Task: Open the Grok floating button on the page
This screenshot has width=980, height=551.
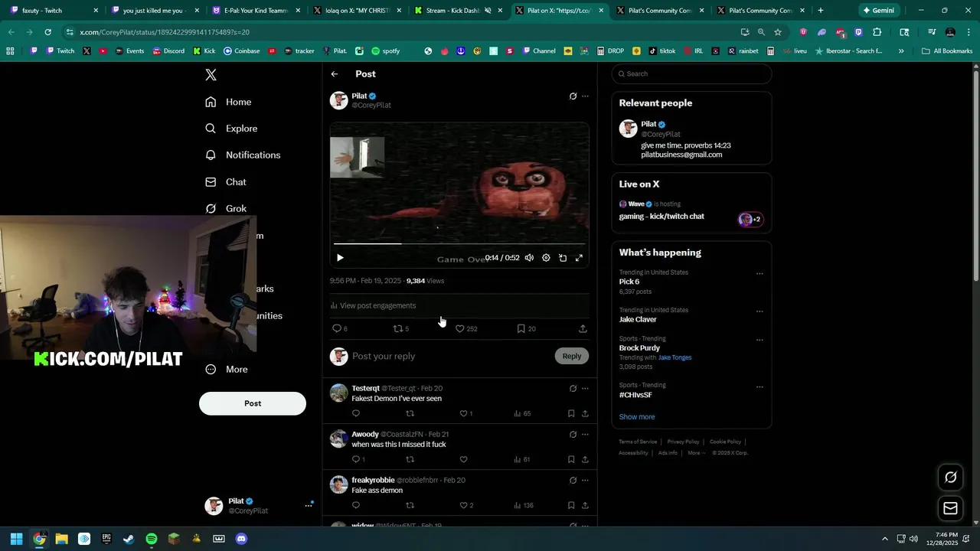Action: point(950,478)
